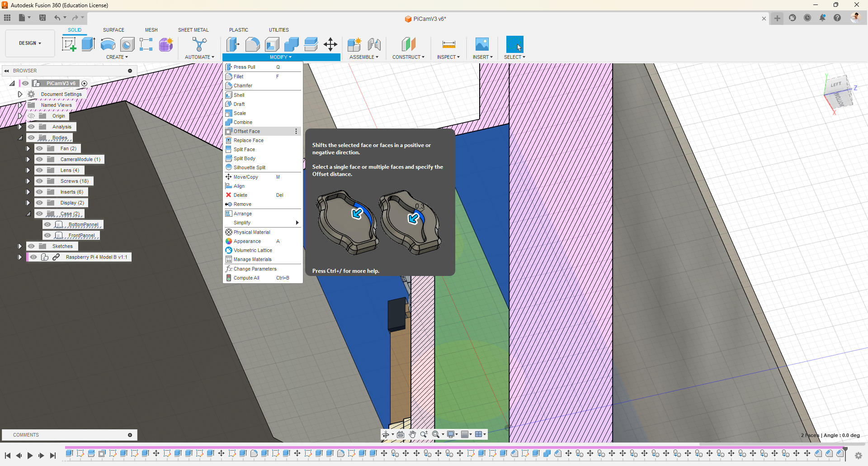Show the Origin folder using its eye icon

pos(31,116)
